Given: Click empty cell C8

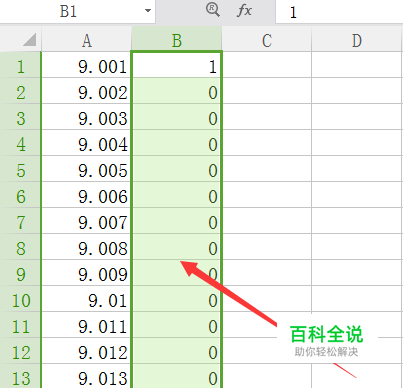Looking at the screenshot, I should (267, 247).
